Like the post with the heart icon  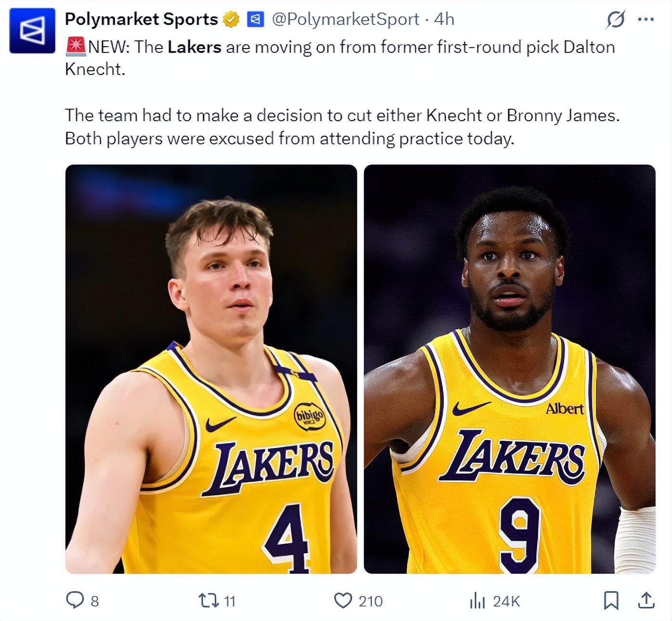343,600
